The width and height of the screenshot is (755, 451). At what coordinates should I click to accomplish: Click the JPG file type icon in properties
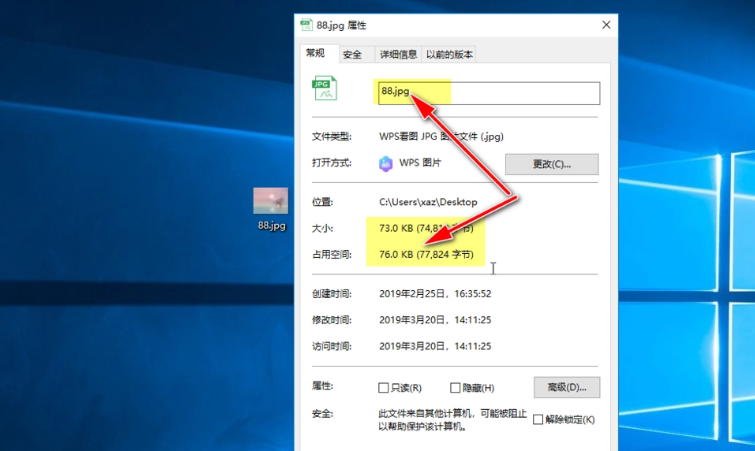pos(325,88)
